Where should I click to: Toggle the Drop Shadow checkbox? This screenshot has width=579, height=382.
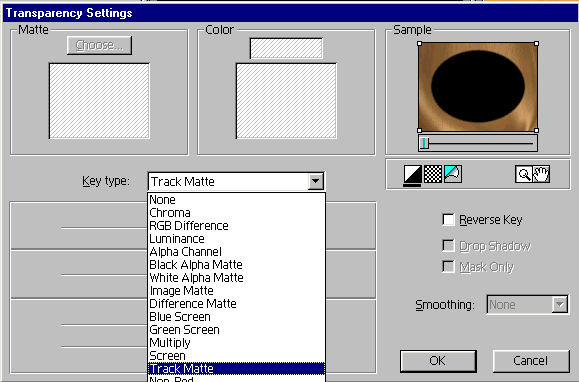click(448, 245)
